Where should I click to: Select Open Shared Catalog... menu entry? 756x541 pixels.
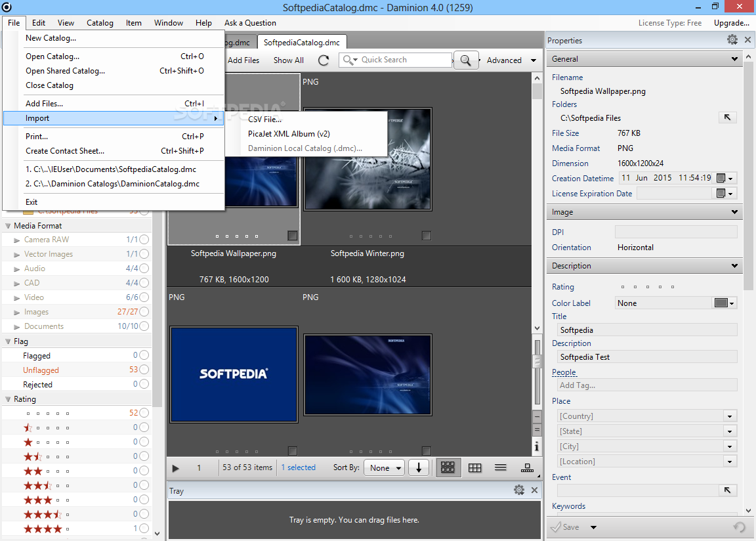(114, 71)
